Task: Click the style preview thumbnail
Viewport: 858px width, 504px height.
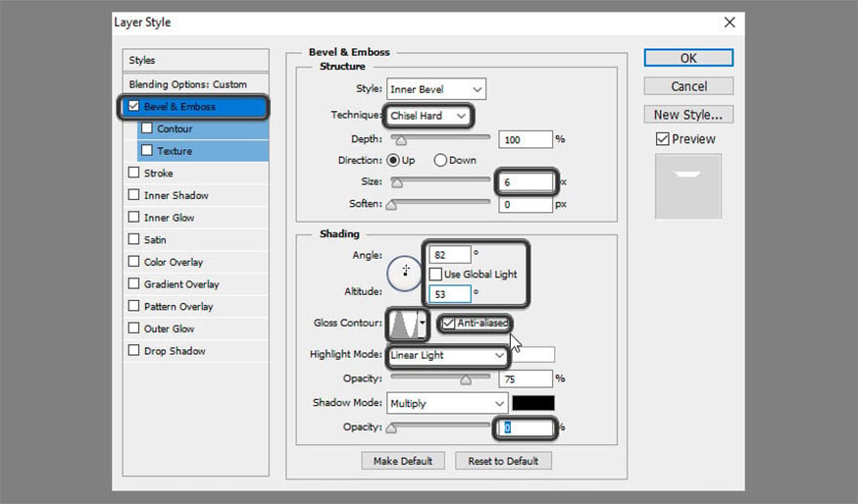Action: (688, 186)
